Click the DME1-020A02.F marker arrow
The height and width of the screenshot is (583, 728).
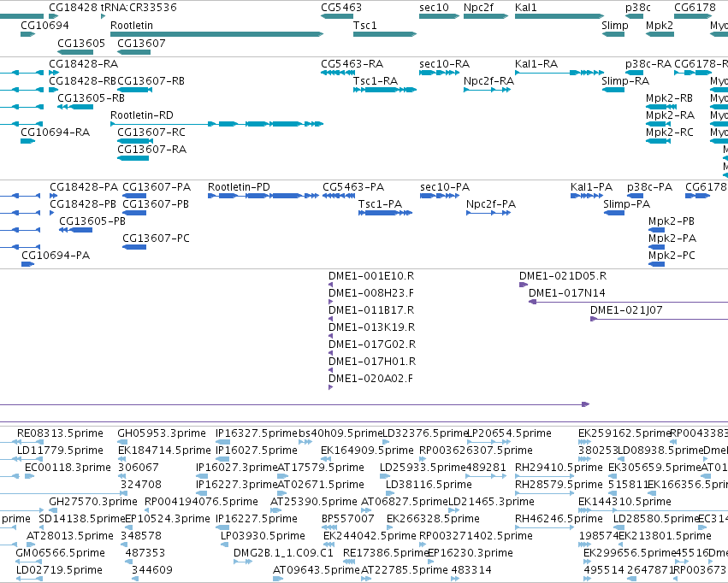coord(330,388)
